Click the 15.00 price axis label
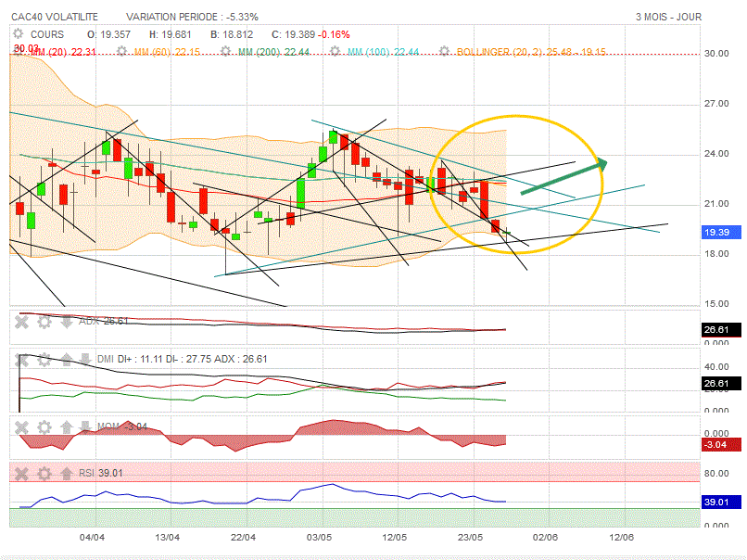Viewport: 747px width, 560px height. coord(716,304)
